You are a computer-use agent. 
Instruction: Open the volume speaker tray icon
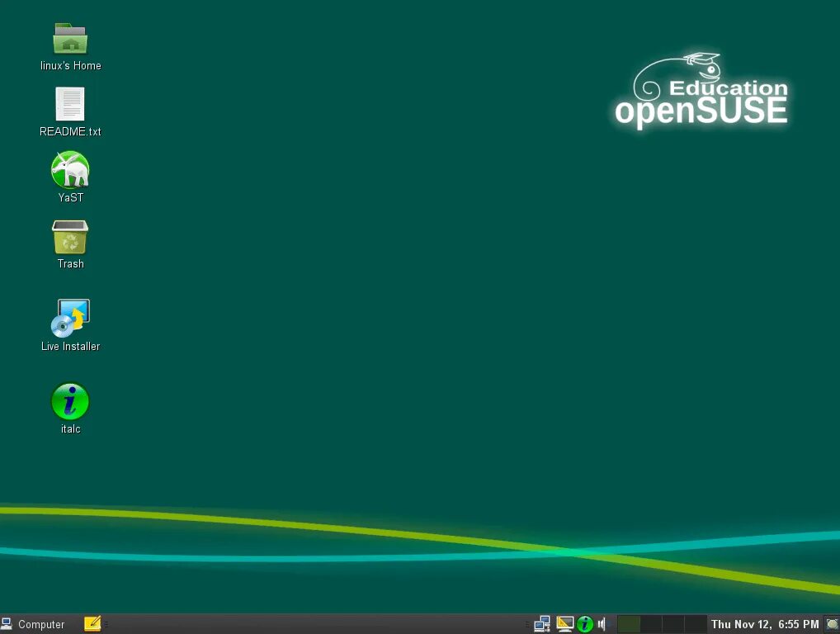tap(602, 624)
